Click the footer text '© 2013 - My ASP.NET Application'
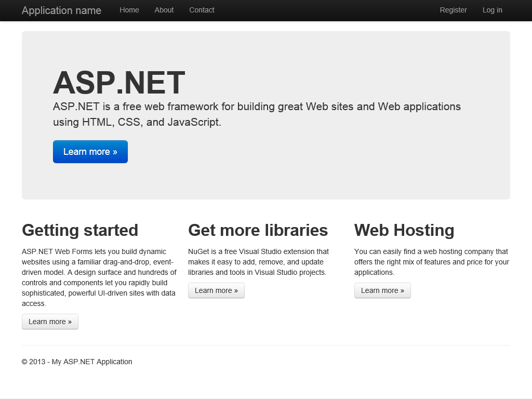 pyautogui.click(x=77, y=362)
